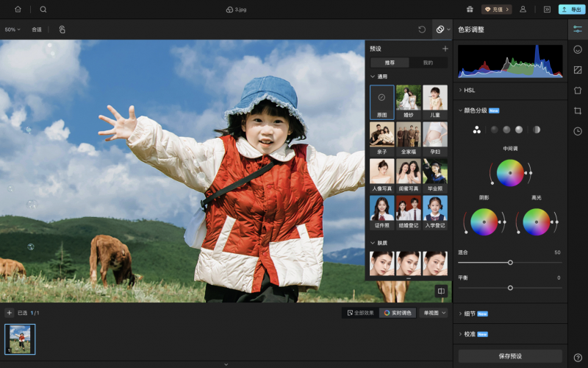Open the 50% zoom level dropdown
The height and width of the screenshot is (368, 588).
tap(11, 29)
